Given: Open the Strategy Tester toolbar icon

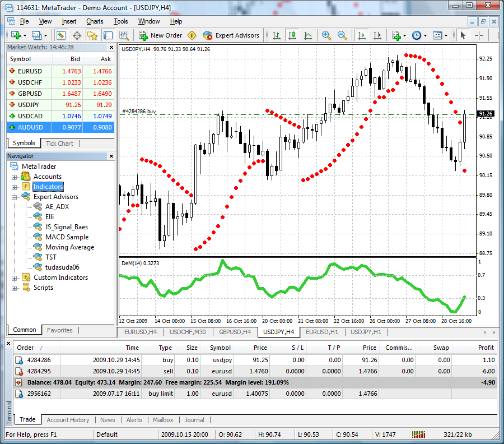Looking at the screenshot, I should [x=124, y=35].
